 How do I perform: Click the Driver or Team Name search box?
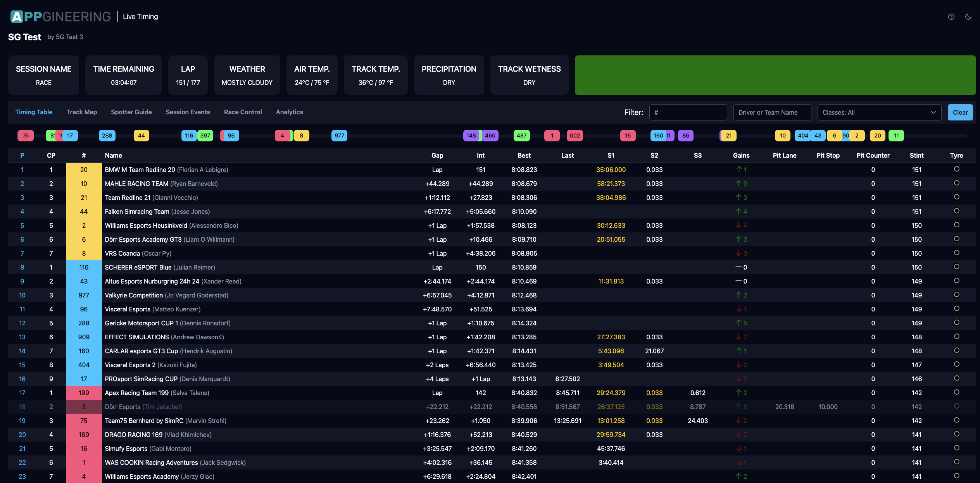[772, 112]
